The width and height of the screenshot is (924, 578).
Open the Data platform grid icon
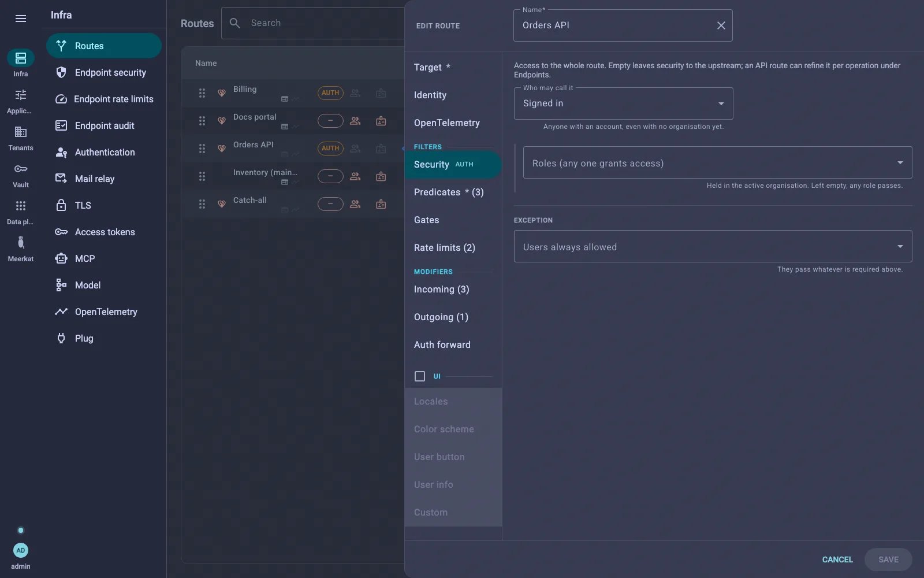[21, 206]
